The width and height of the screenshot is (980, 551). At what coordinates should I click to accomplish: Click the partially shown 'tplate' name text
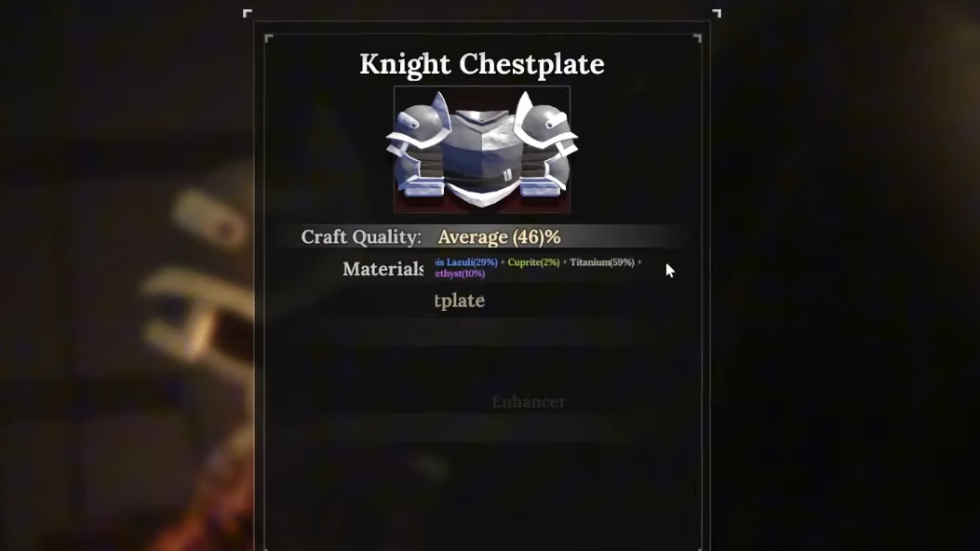[x=460, y=302]
